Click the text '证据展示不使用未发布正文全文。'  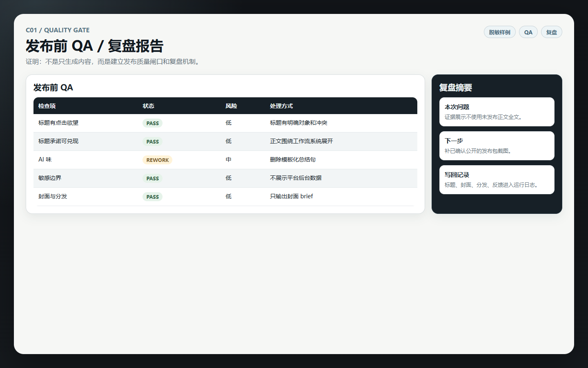(x=484, y=117)
